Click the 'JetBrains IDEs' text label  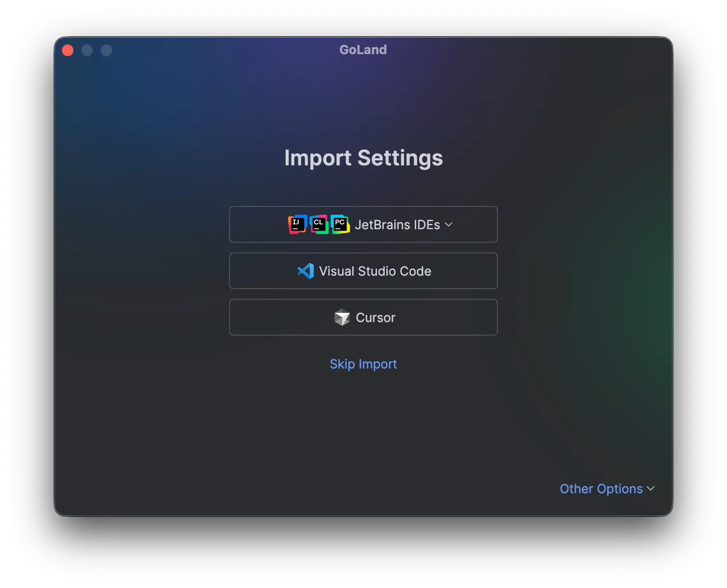click(397, 225)
